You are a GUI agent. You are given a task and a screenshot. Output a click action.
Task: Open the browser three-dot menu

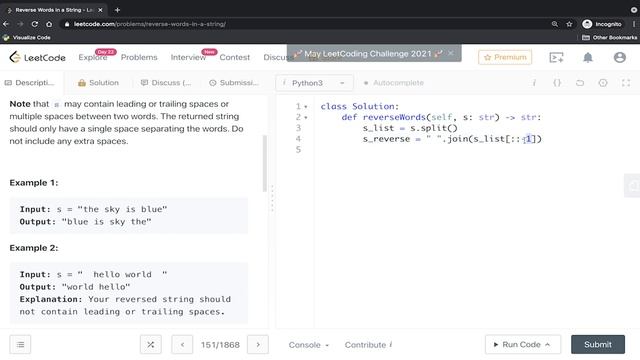point(634,24)
